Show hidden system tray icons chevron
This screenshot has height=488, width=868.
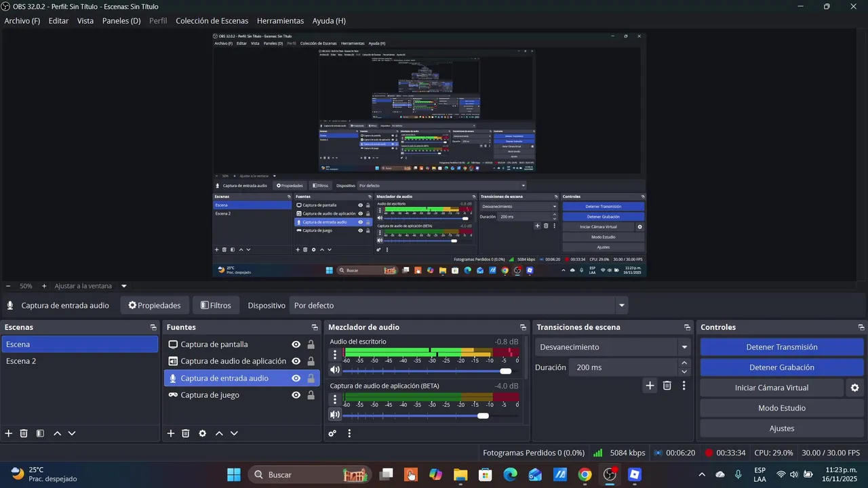(x=702, y=474)
